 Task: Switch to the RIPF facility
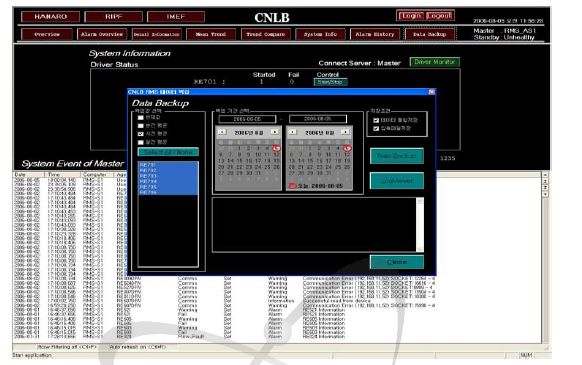click(114, 17)
